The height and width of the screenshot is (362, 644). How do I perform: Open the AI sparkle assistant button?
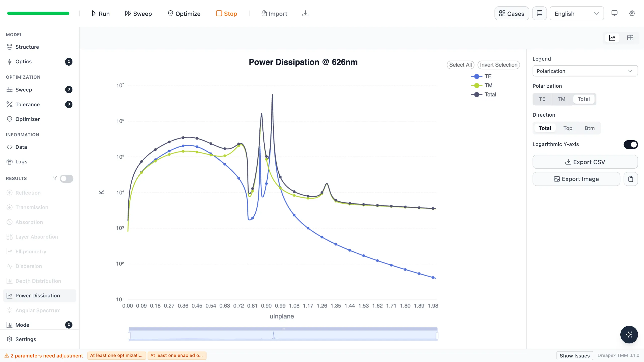point(629,335)
